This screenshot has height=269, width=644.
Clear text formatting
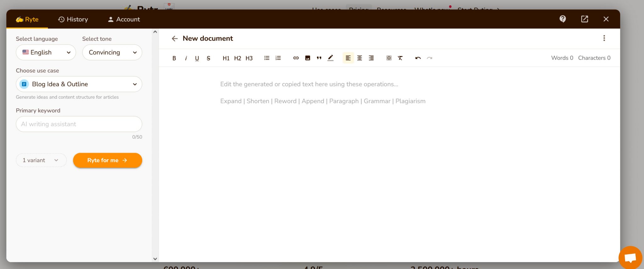(400, 58)
